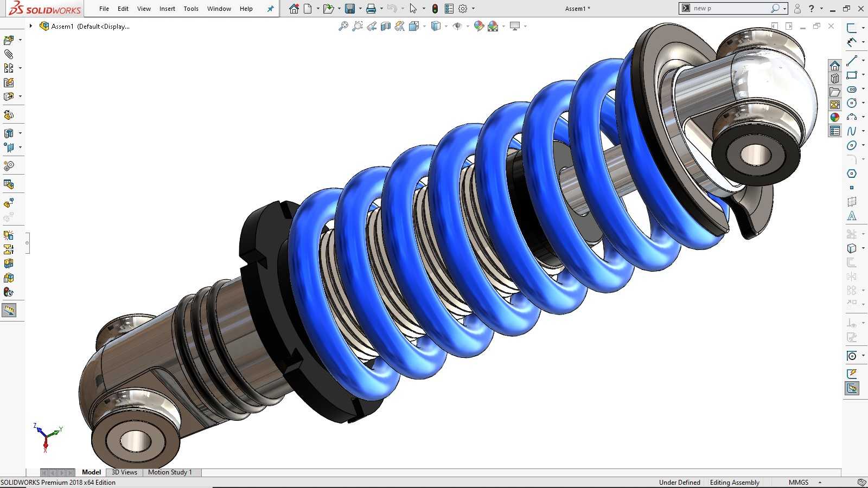Open Display Style cube icon
868x488 pixels.
click(436, 26)
